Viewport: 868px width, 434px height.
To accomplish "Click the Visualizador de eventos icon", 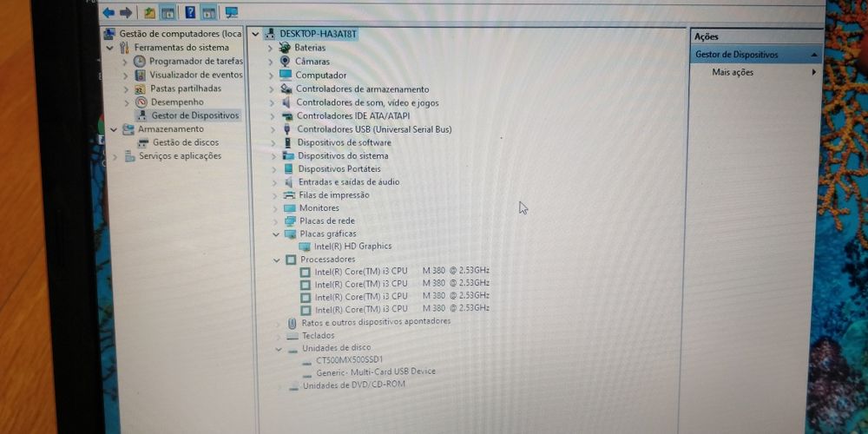I will click(141, 75).
